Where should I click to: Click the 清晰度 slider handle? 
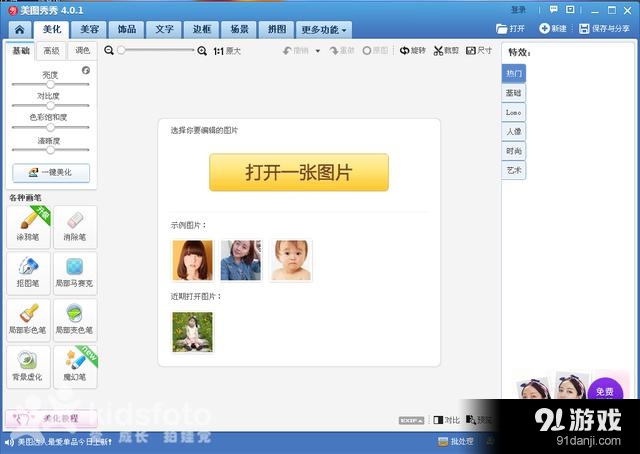[50, 150]
